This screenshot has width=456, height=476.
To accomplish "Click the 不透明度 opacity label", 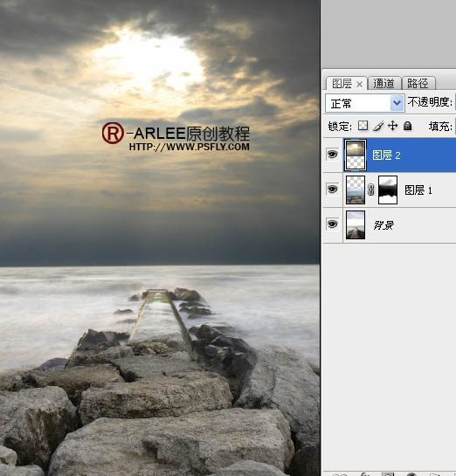I will [429, 102].
